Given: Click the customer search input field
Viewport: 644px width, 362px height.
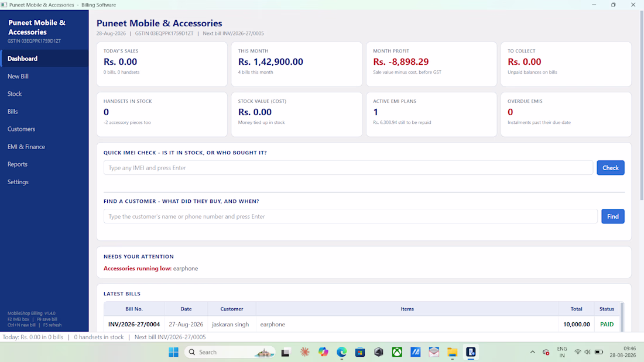Looking at the screenshot, I should (x=350, y=216).
